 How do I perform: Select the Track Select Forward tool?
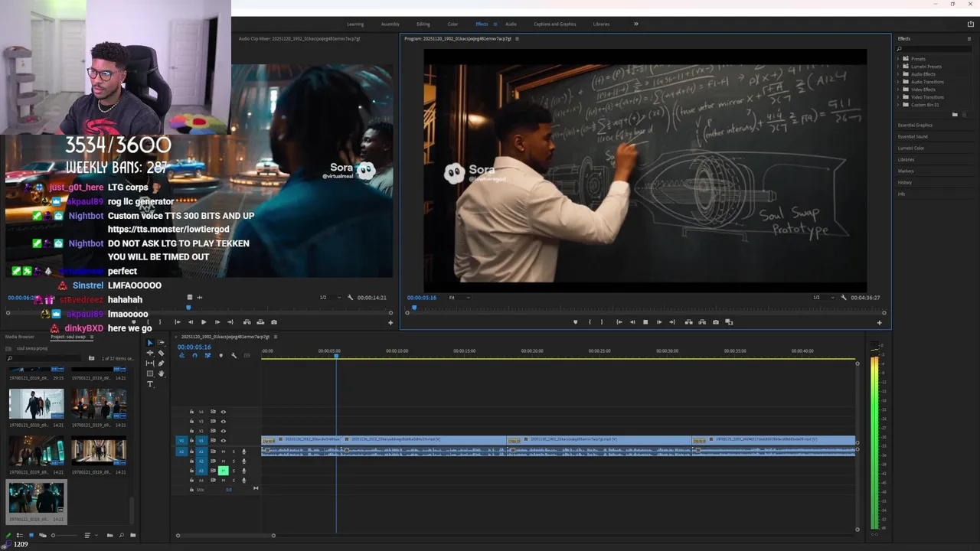[x=161, y=342]
